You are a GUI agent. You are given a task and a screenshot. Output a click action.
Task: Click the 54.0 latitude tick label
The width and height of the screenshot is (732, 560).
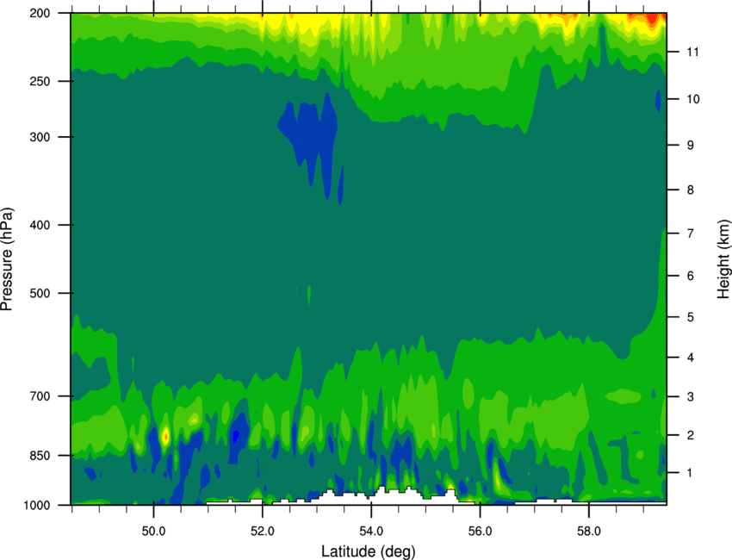pos(371,532)
